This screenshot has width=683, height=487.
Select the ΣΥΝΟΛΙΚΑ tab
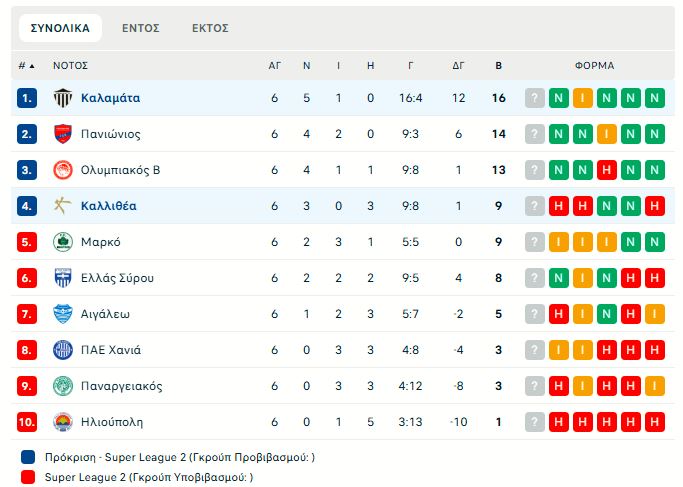pos(60,28)
